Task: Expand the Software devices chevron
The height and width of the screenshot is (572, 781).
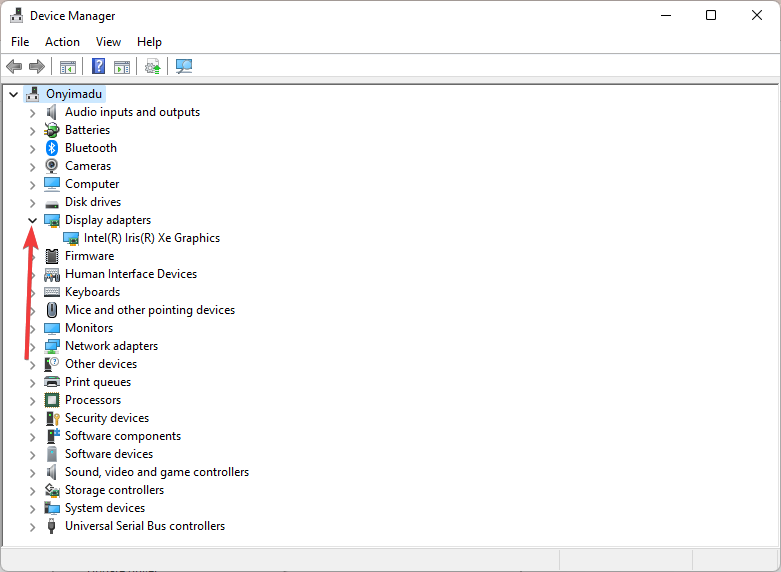Action: pos(32,455)
